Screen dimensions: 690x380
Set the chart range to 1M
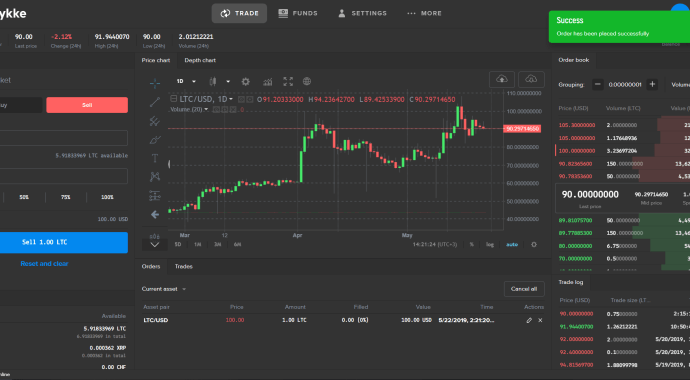click(198, 245)
